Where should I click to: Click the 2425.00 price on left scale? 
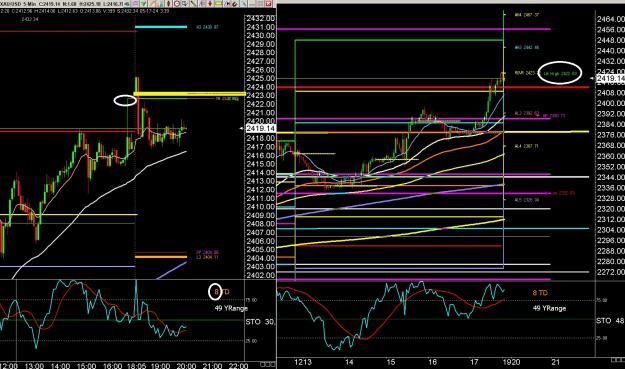point(260,78)
